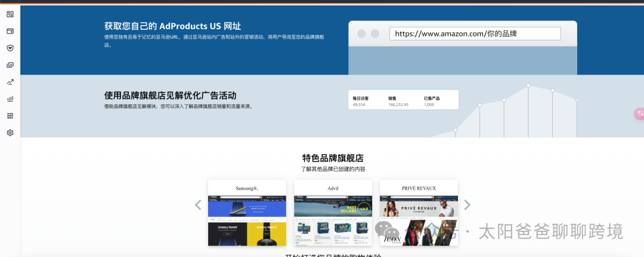Click the 每日访客 daily visitors stat

click(x=361, y=101)
